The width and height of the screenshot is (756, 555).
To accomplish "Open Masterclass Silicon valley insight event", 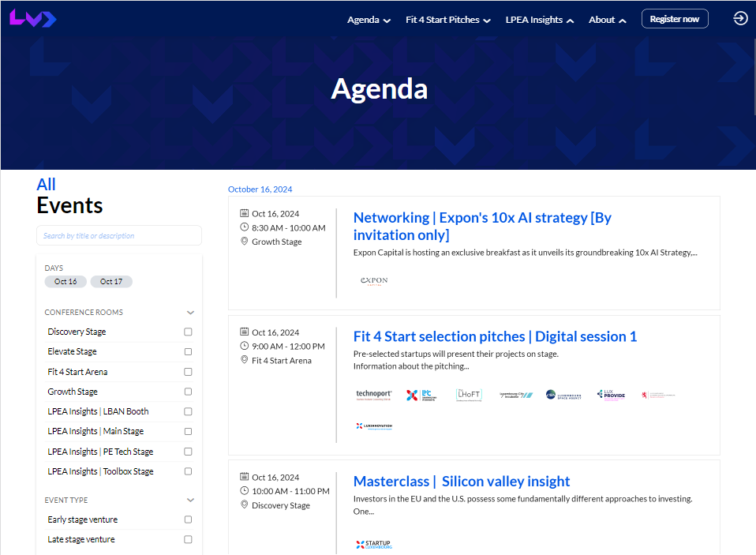I will 461,482.
